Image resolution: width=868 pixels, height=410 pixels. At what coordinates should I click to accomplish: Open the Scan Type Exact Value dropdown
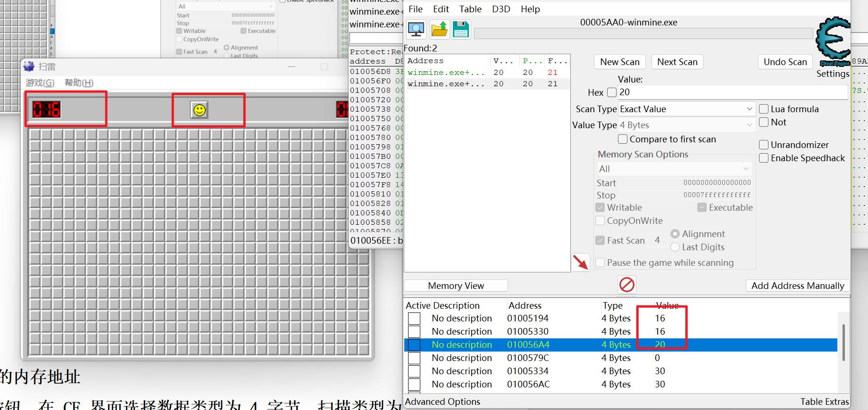click(x=686, y=109)
